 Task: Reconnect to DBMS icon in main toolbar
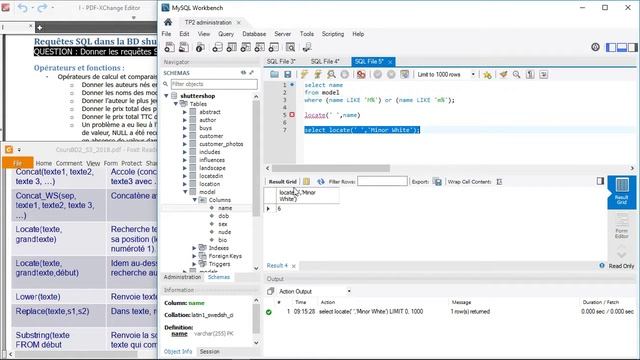coord(307,47)
